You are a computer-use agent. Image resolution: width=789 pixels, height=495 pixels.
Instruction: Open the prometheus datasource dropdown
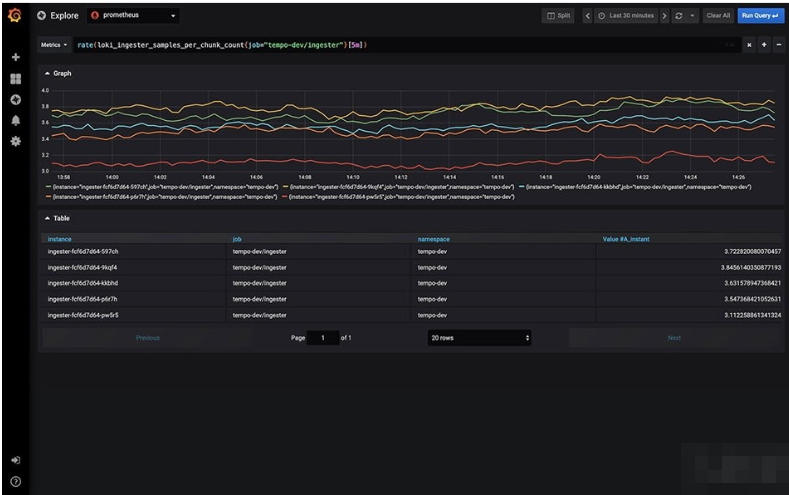tap(133, 16)
